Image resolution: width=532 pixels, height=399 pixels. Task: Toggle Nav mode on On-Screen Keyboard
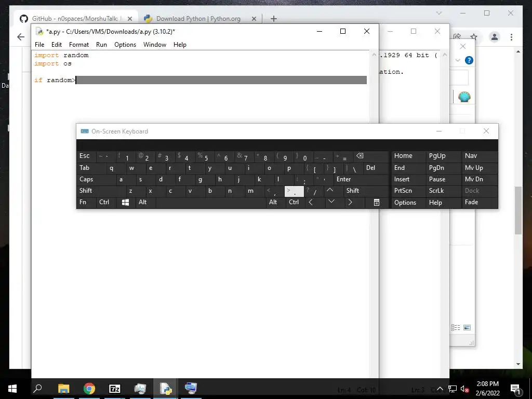[x=480, y=156]
